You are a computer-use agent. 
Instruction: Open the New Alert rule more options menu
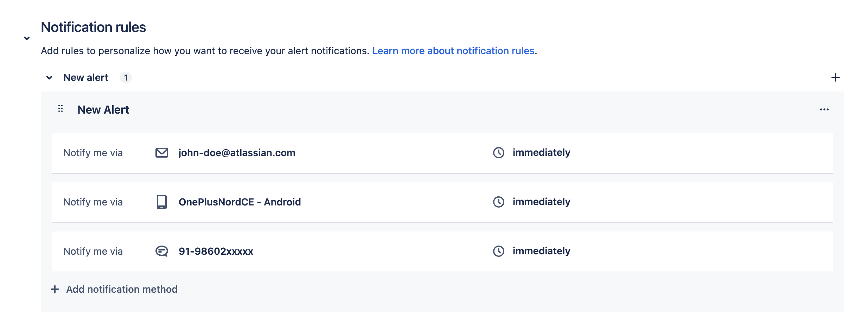coord(824,109)
